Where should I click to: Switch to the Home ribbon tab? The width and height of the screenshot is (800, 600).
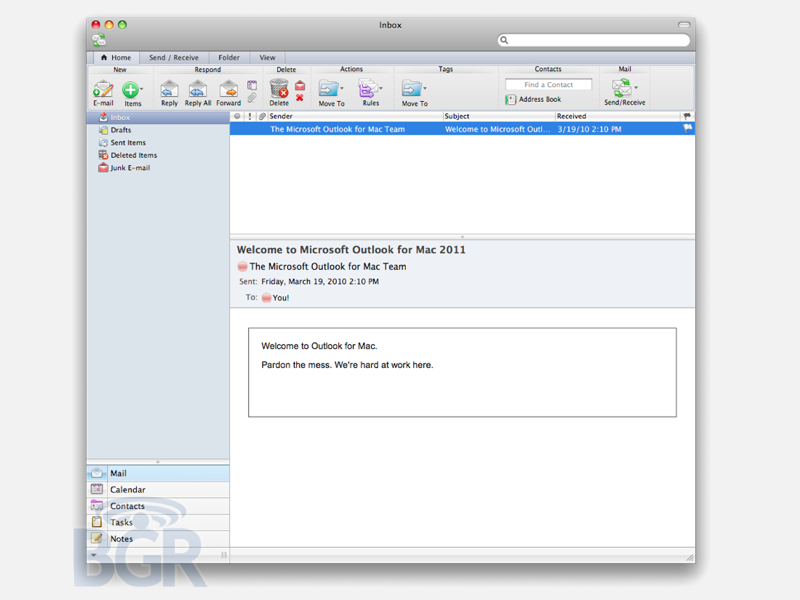click(x=116, y=58)
